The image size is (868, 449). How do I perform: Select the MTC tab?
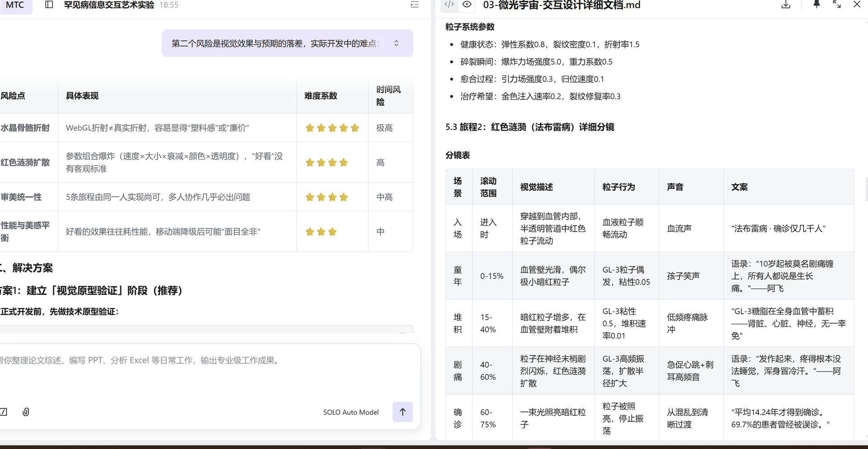(15, 5)
